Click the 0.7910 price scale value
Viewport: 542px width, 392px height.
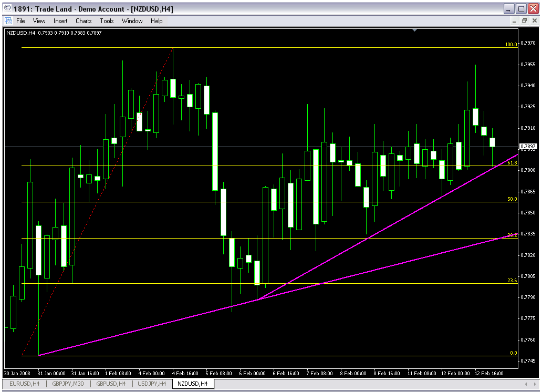(528, 128)
